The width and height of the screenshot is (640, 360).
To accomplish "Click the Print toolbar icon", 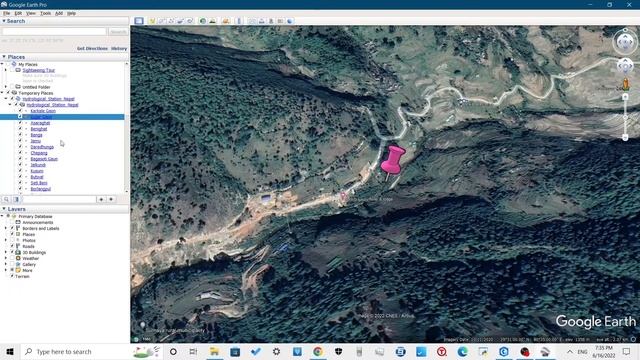I will click(262, 21).
